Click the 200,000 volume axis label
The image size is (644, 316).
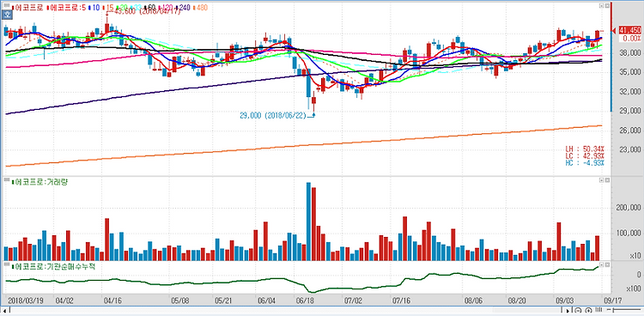(628, 209)
